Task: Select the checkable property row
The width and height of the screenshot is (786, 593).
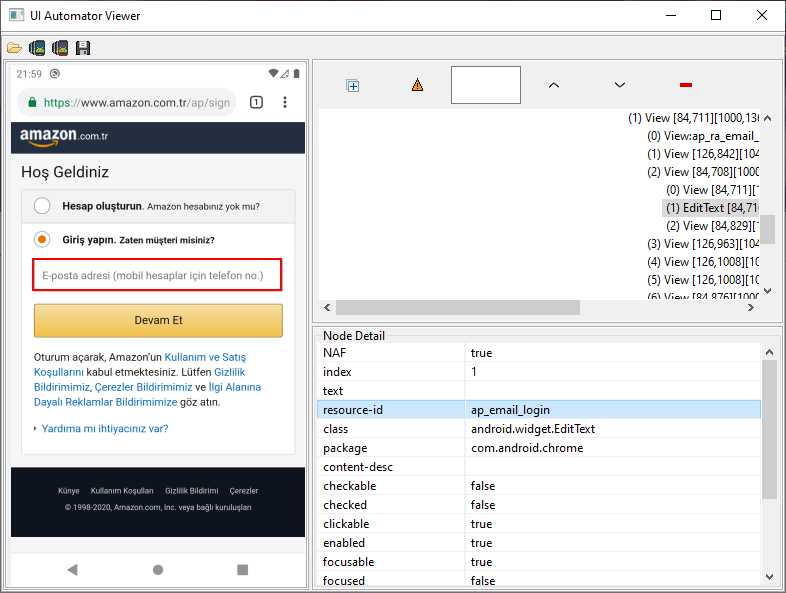Action: pyautogui.click(x=539, y=486)
